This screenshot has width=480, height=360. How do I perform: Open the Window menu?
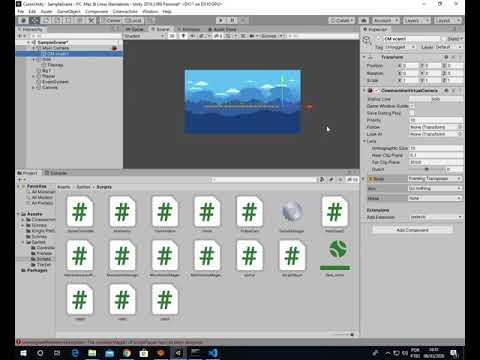tap(150, 11)
